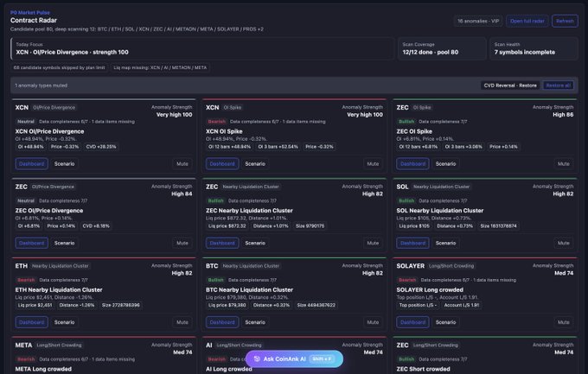Mute the SOL Nearby Liquidation Cluster anomaly
588x374 pixels.
tap(563, 243)
